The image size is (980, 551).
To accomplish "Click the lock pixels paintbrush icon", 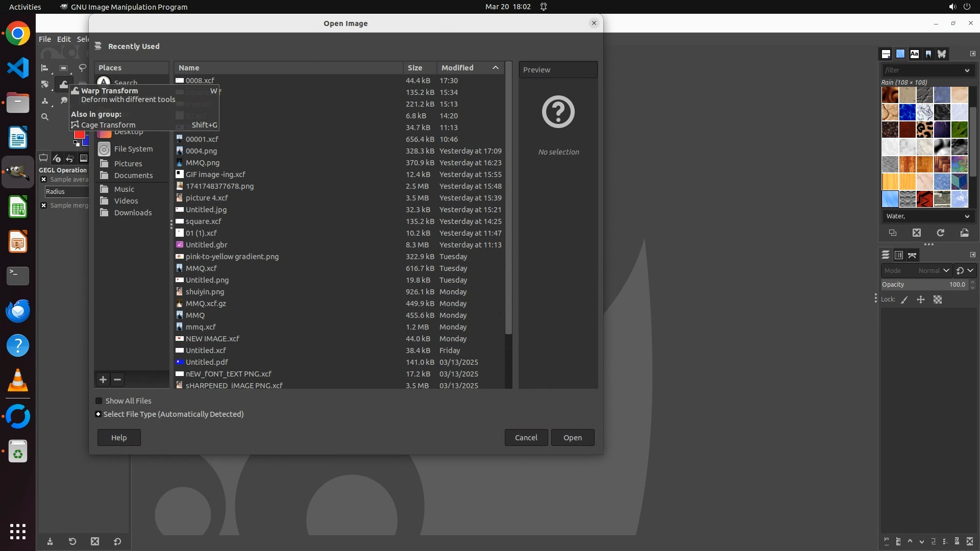I will (904, 300).
